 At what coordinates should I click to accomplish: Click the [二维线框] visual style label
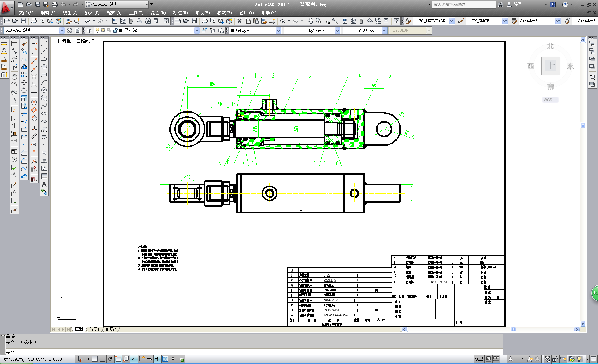[85, 41]
